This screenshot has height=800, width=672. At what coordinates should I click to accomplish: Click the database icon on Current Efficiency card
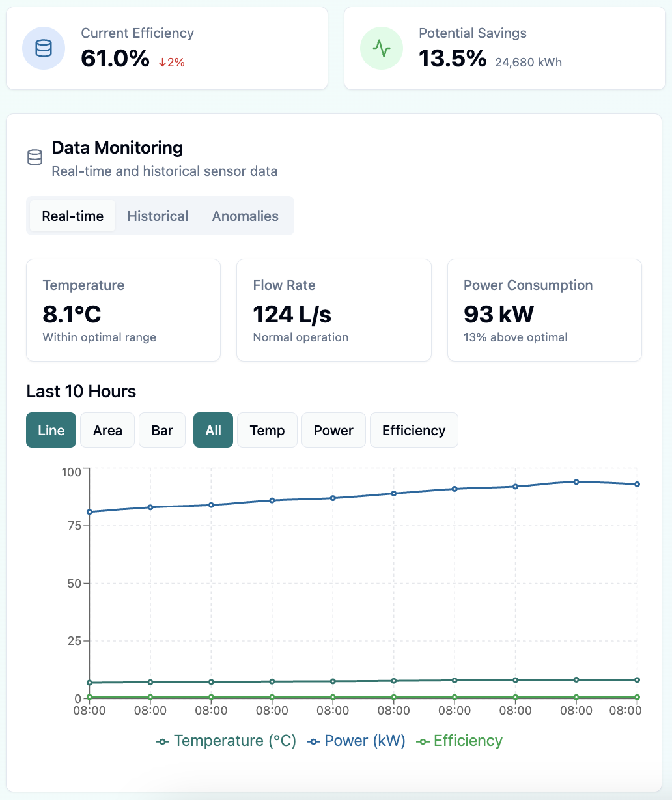pos(44,48)
